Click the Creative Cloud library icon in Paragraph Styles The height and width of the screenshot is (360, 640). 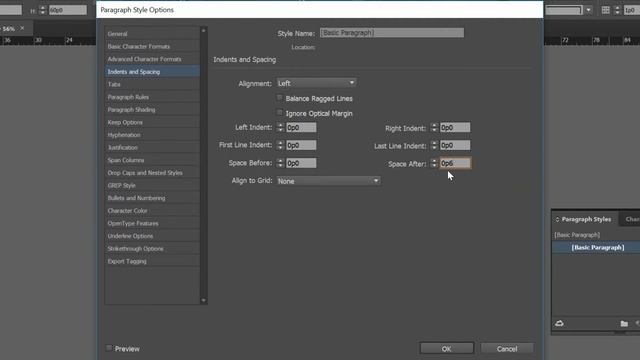(559, 323)
